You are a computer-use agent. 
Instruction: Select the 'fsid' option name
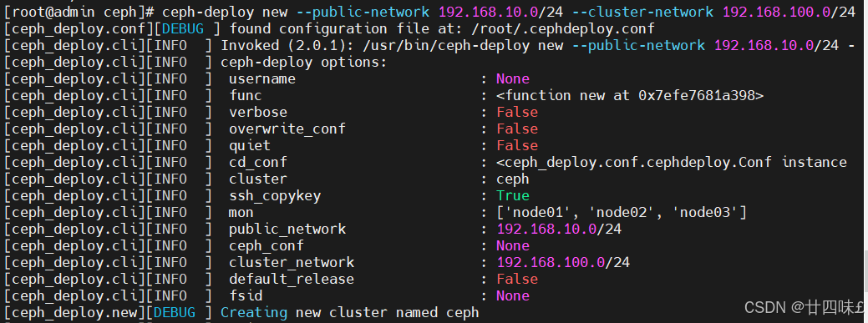pos(246,295)
